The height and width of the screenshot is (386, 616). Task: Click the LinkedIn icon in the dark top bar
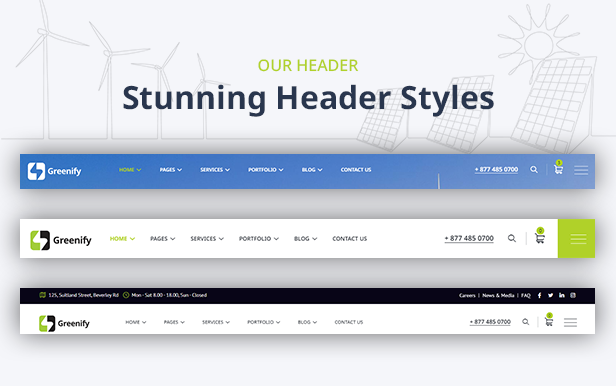(562, 295)
